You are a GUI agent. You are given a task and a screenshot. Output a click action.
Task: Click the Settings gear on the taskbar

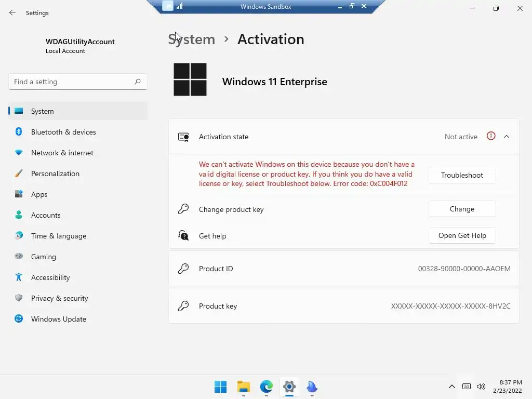point(289,387)
